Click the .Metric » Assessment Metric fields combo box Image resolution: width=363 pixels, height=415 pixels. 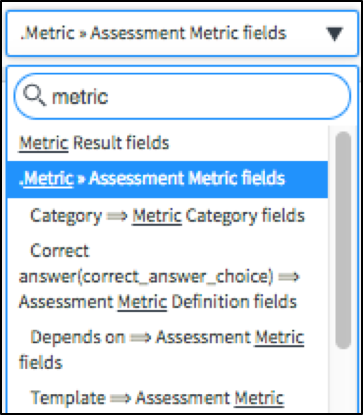tap(182, 34)
